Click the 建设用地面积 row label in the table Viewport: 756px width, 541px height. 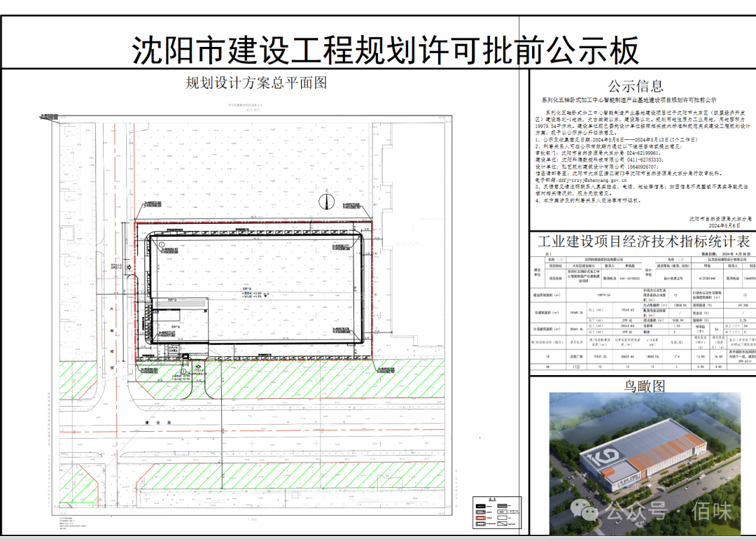(x=547, y=295)
